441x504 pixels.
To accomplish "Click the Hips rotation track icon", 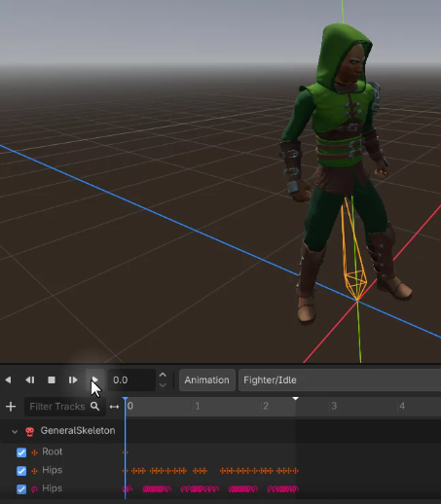I will [34, 489].
